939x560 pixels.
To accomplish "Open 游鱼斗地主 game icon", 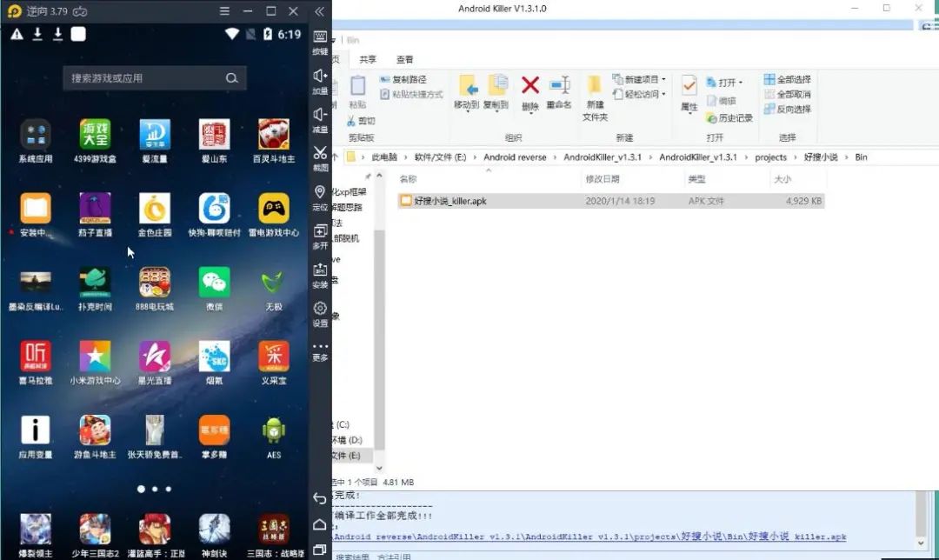I will point(95,430).
